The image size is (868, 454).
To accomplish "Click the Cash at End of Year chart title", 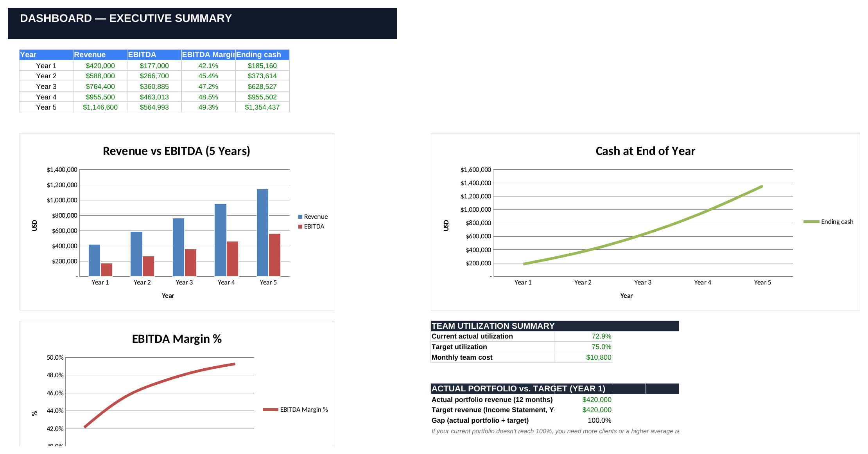I will 645,151.
